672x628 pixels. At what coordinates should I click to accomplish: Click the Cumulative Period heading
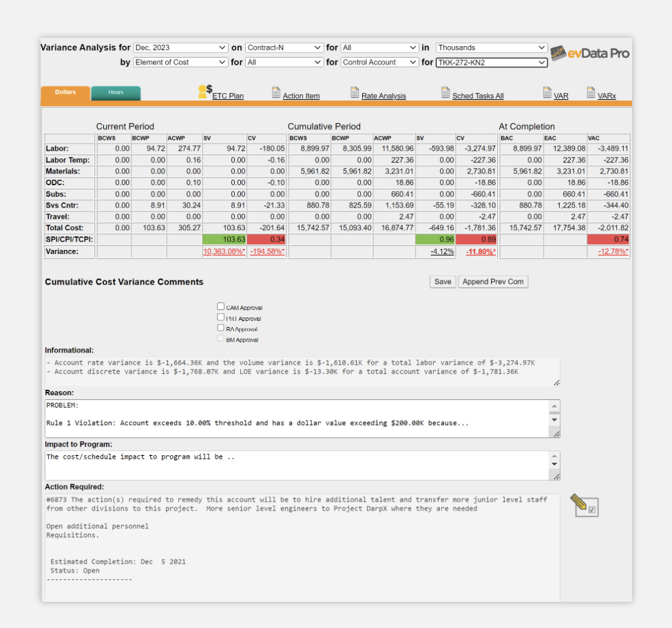(x=324, y=127)
